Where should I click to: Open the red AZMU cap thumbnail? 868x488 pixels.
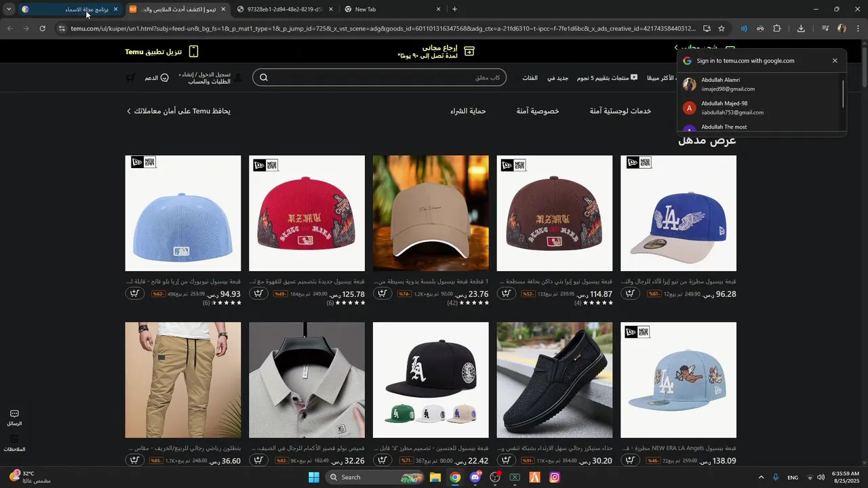[x=307, y=213]
